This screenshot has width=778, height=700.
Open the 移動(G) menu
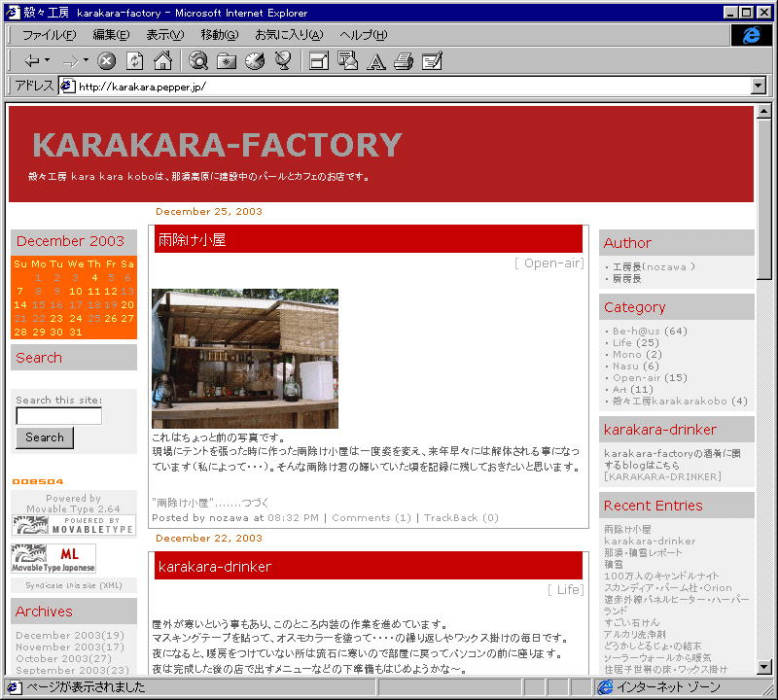[x=220, y=35]
